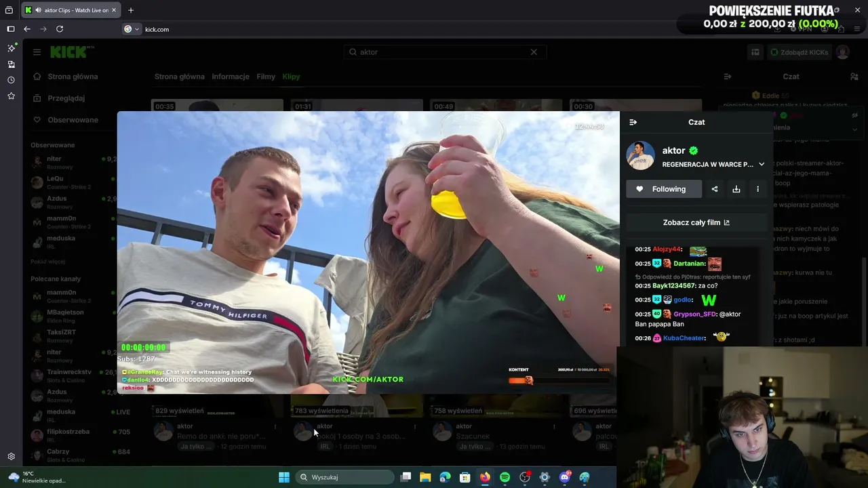This screenshot has height=488, width=868.
Task: Go back in browser history
Action: pyautogui.click(x=27, y=29)
